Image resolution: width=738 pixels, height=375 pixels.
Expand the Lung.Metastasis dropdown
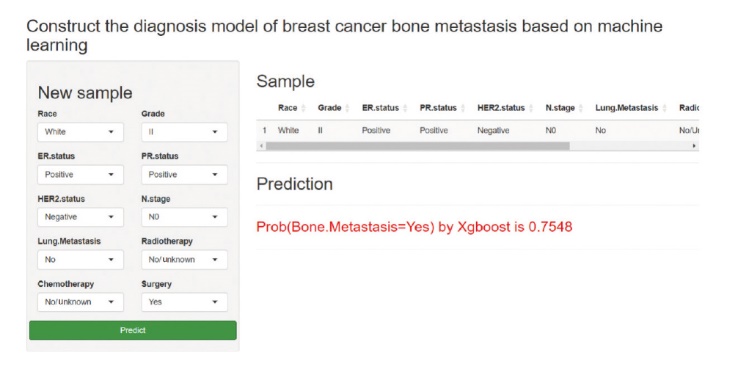pyautogui.click(x=80, y=260)
